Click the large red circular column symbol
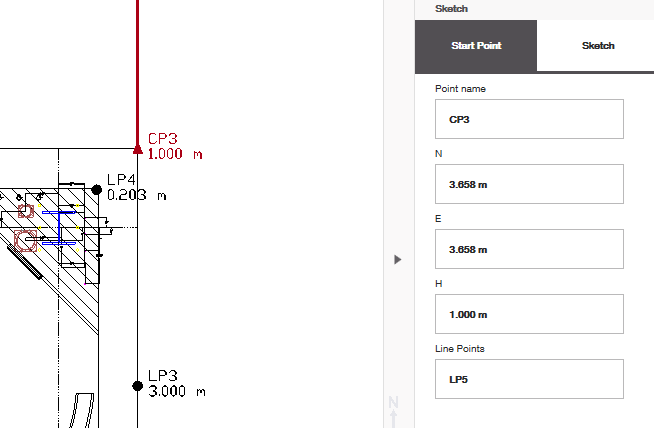The width and height of the screenshot is (654, 428). pyautogui.click(x=25, y=241)
